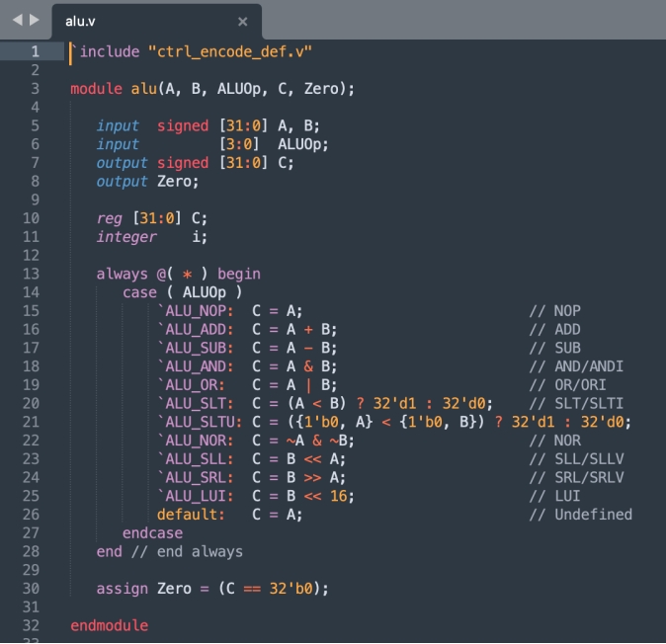Click the `ALU_LUI case label

pyautogui.click(x=196, y=496)
